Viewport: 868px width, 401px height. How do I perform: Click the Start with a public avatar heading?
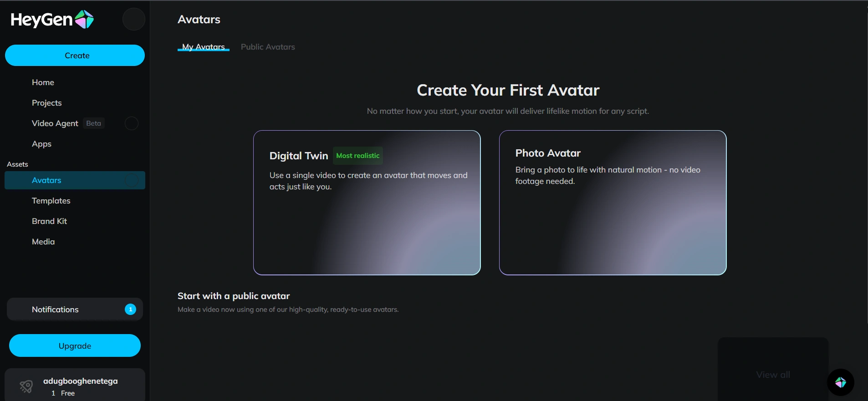coord(234,296)
